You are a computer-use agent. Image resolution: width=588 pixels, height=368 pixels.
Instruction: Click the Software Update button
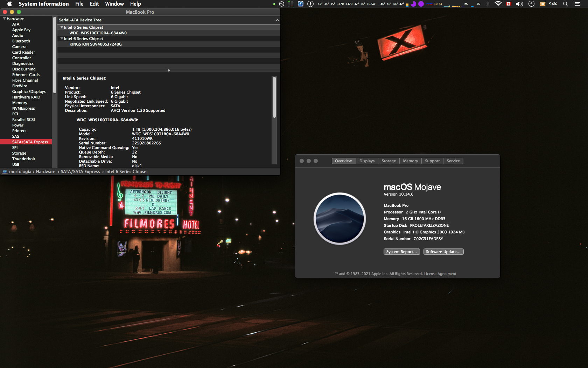(443, 252)
